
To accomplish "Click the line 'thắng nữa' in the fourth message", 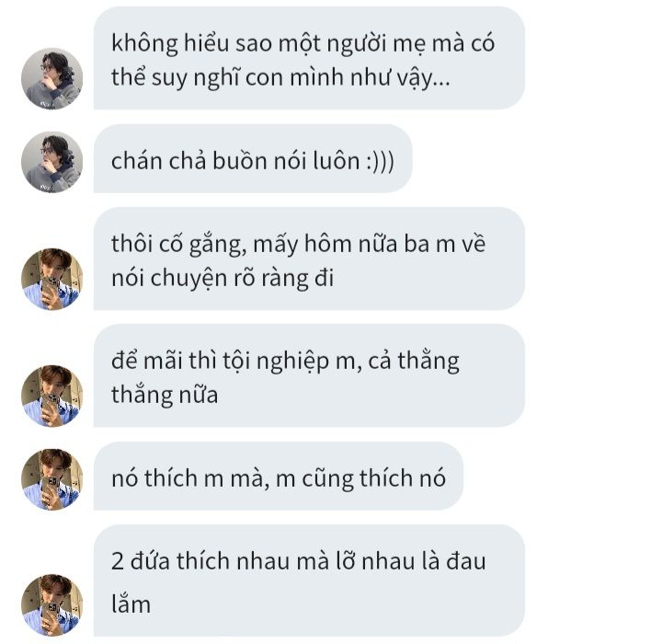I will click(165, 395).
